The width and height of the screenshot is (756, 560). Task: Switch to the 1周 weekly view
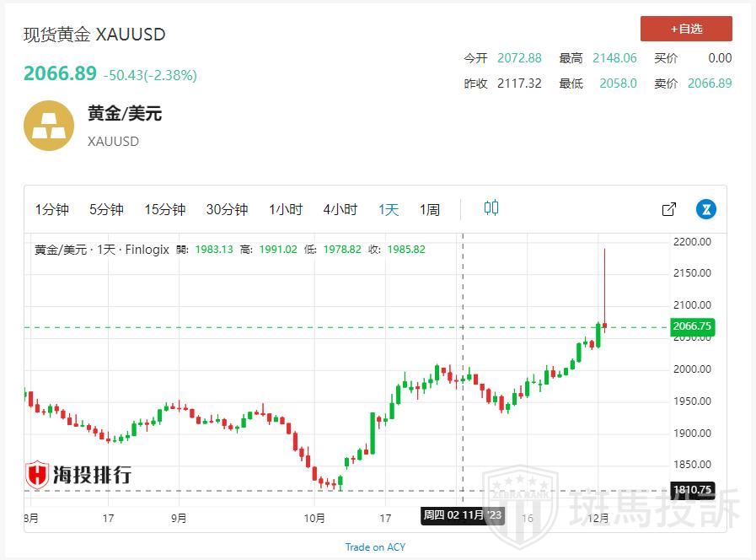point(430,210)
